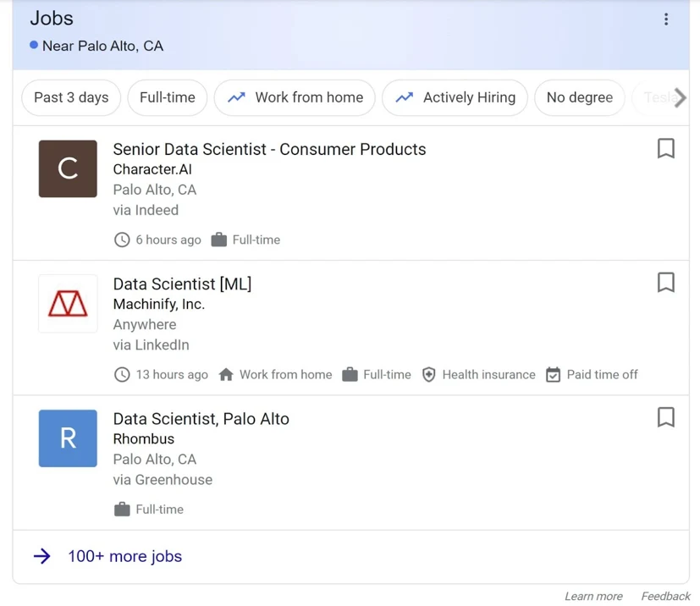This screenshot has width=700, height=606.
Task: Select the Rhombus company logo
Action: pyautogui.click(x=68, y=438)
